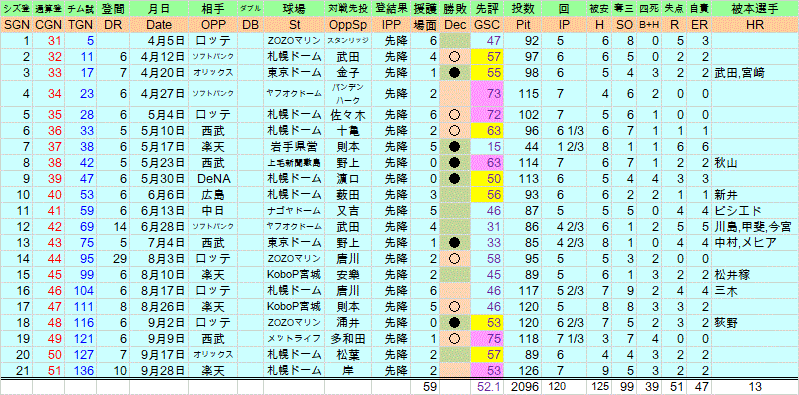Select the IPP column header
This screenshot has height=395, width=799.
coord(391,24)
